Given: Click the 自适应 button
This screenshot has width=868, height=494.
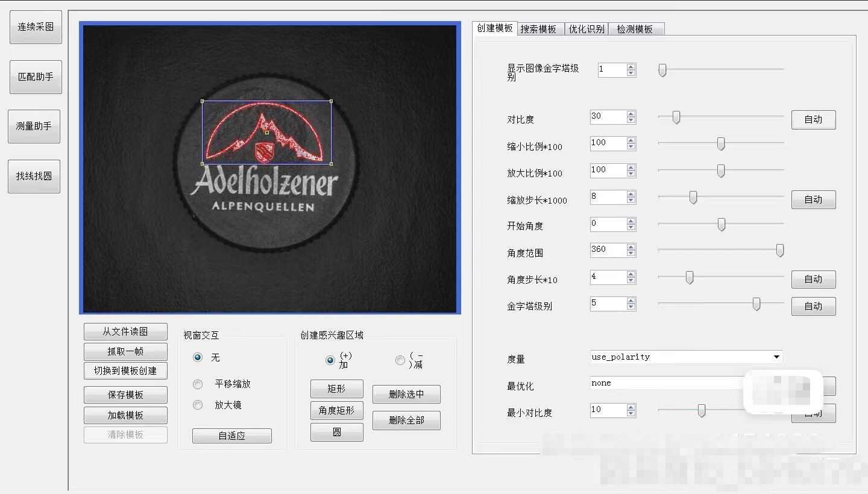Looking at the screenshot, I should 232,436.
